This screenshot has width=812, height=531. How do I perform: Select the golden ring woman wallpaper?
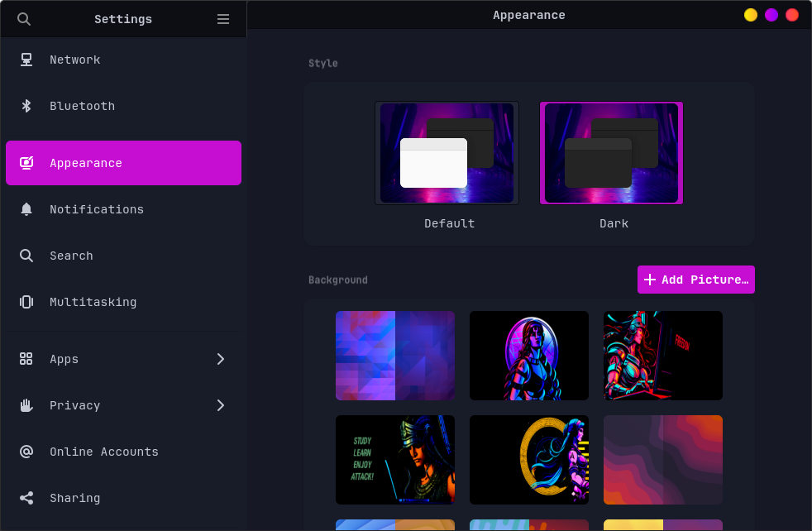529,460
